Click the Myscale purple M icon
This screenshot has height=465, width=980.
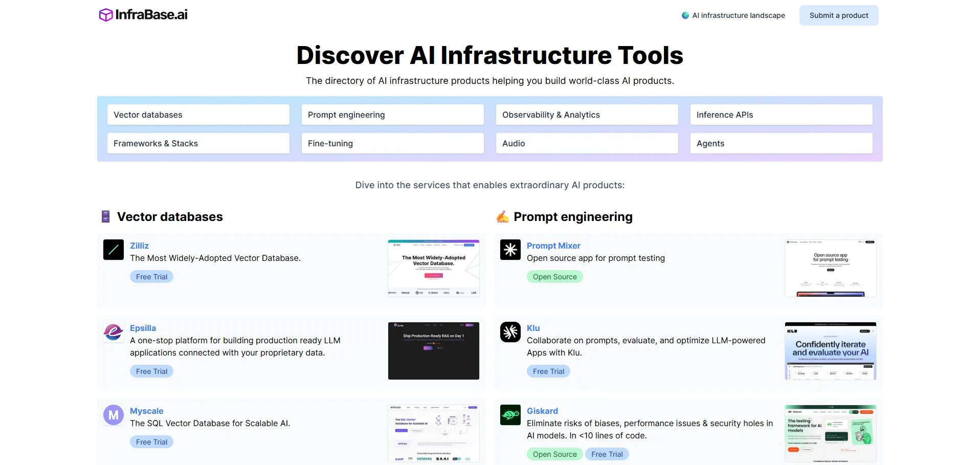coord(114,415)
